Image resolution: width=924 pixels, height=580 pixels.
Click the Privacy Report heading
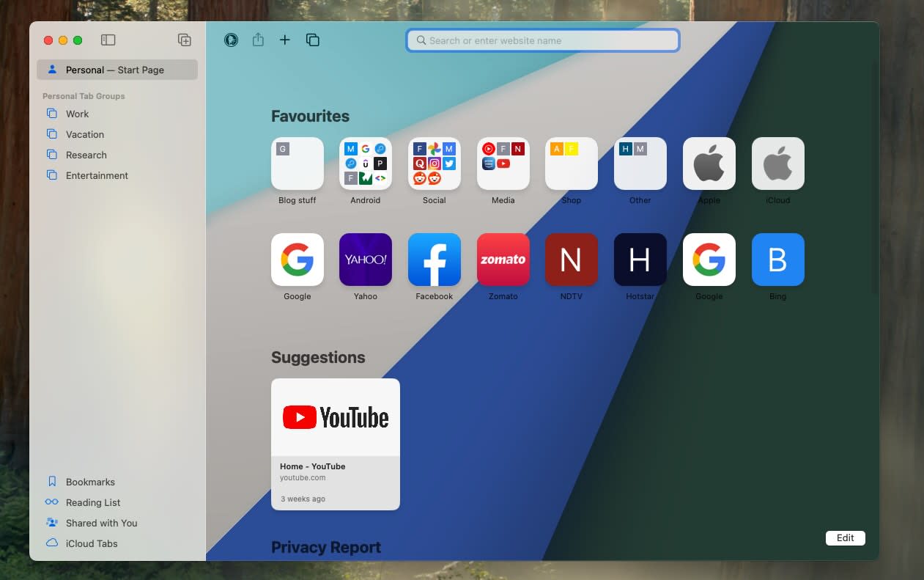(326, 547)
